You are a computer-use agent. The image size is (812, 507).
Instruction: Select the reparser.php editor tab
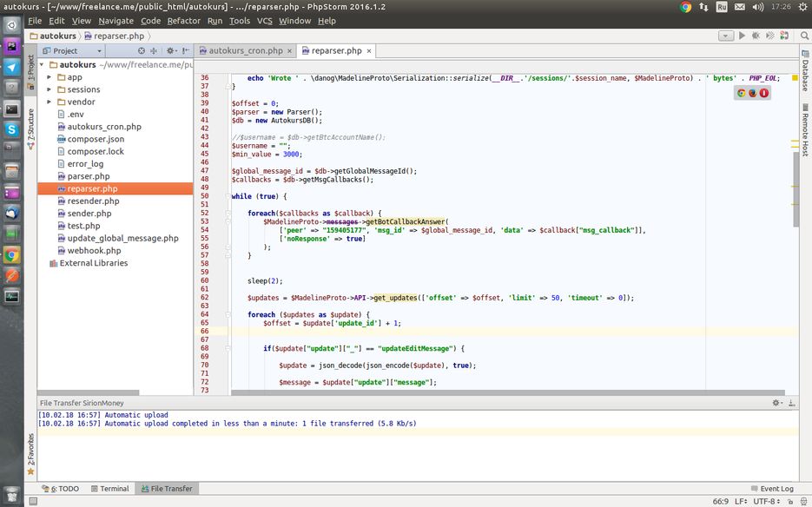(x=337, y=50)
